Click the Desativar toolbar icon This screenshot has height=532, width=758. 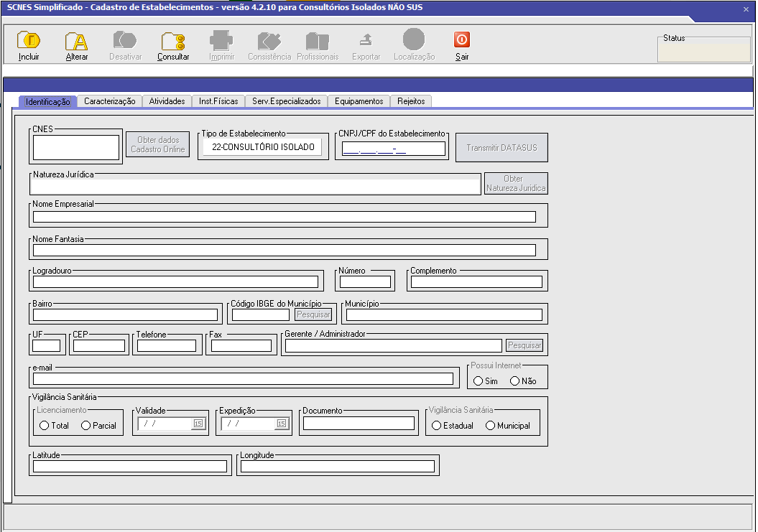pyautogui.click(x=125, y=42)
